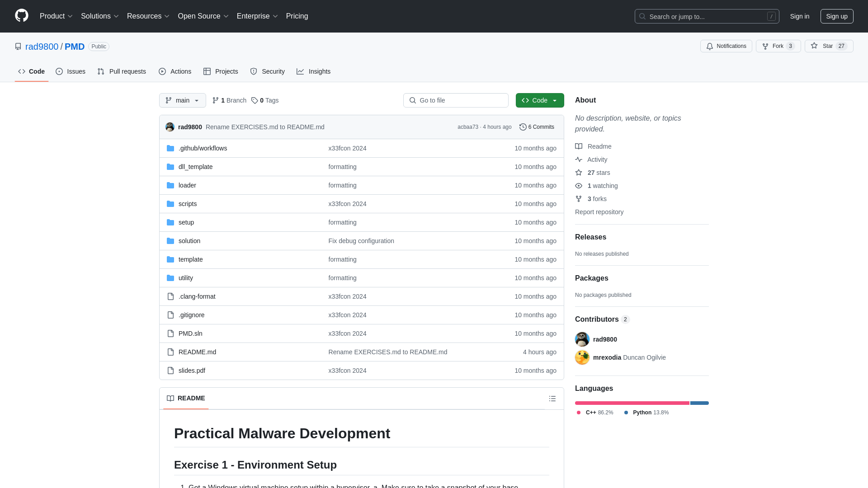868x488 pixels.
Task: Click the loader folder icon
Action: 170,185
